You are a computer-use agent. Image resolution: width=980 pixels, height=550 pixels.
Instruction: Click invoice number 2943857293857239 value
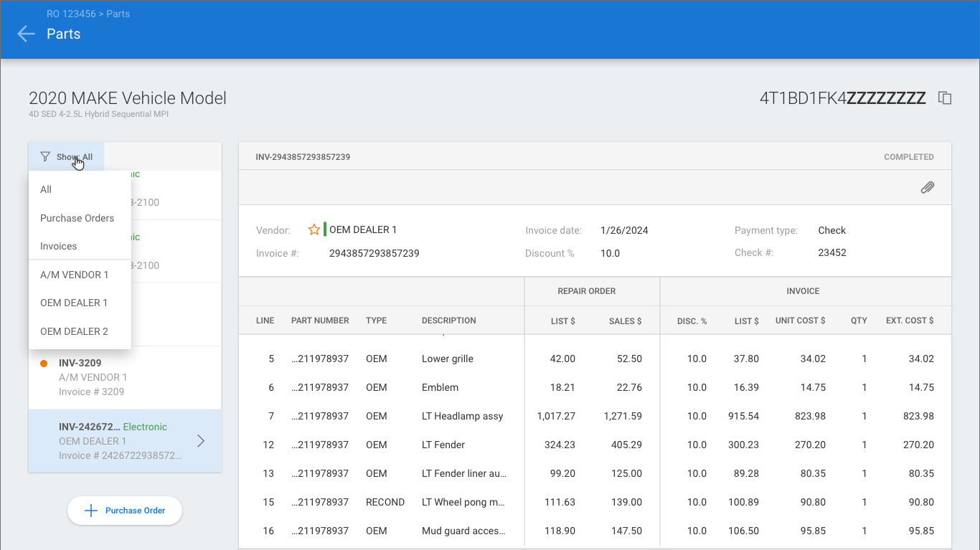pyautogui.click(x=374, y=253)
